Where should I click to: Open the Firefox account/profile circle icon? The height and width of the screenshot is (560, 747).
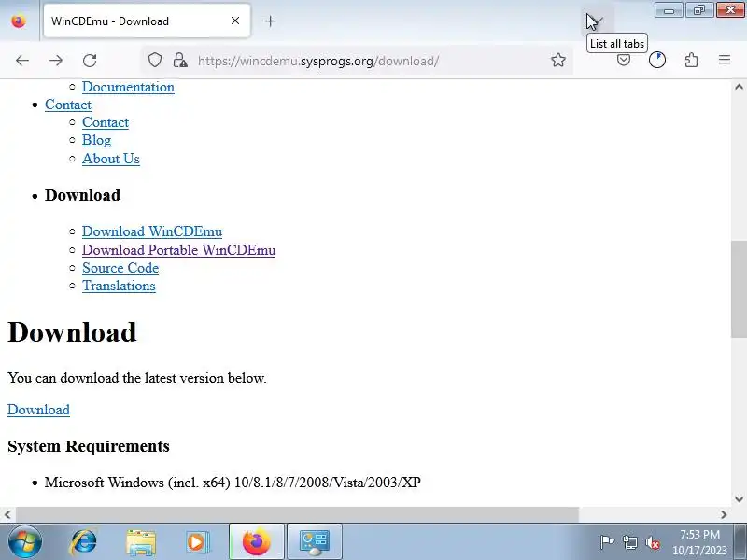(657, 61)
